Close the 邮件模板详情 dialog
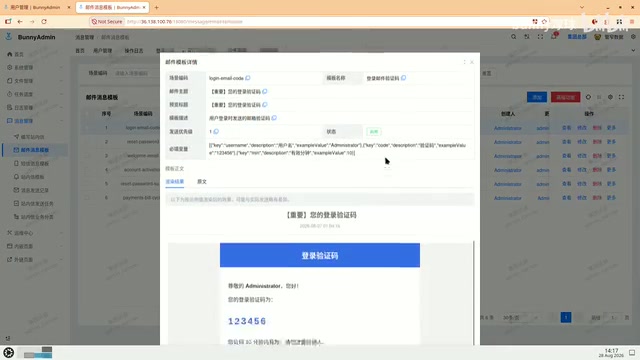 472,62
